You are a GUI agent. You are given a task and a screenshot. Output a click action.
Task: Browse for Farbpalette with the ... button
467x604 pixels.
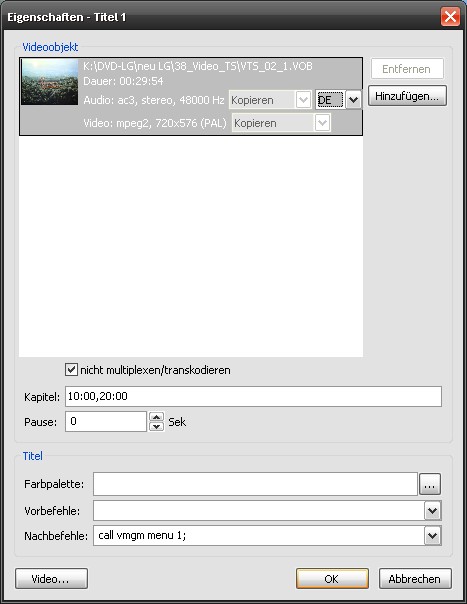coord(430,484)
